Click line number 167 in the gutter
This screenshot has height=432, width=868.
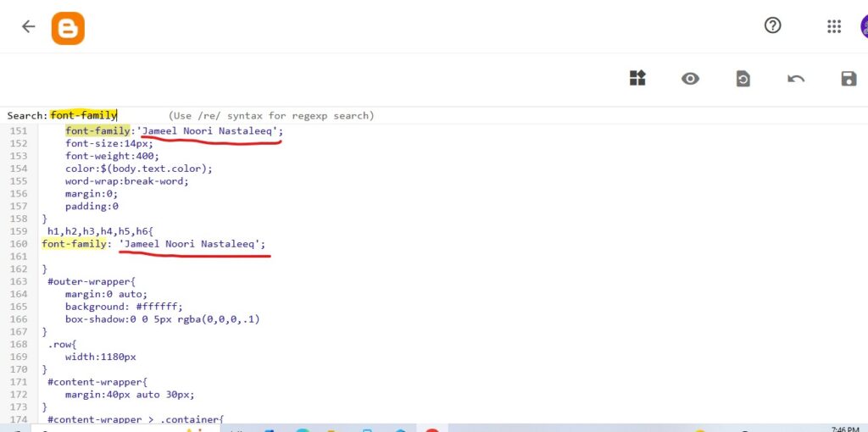click(x=19, y=332)
